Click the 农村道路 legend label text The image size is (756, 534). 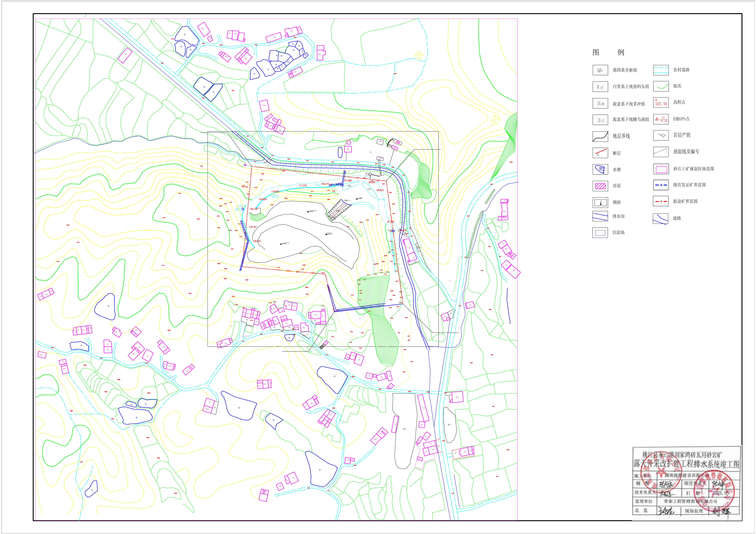tap(681, 70)
